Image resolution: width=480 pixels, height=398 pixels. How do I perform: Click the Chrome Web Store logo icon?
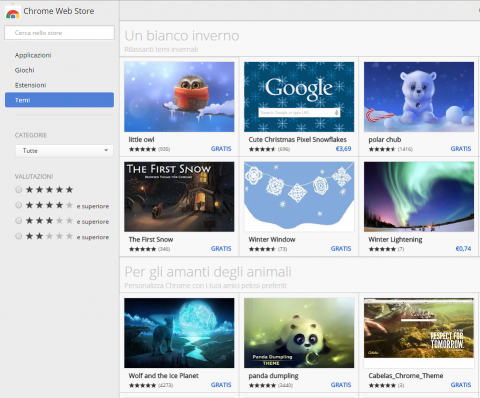13,12
